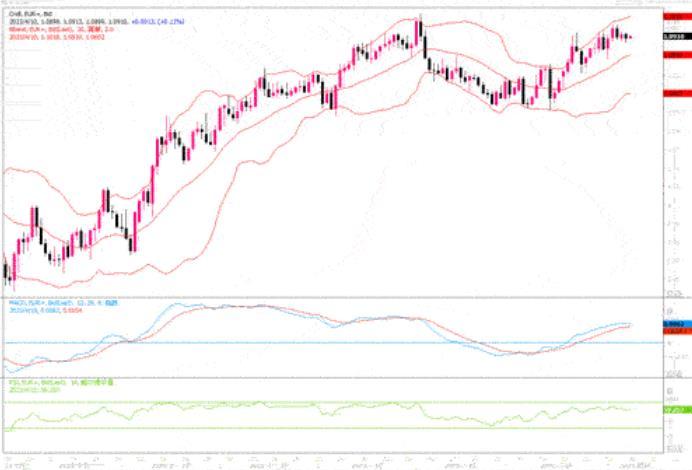Select the most recent candle on right

coord(629,37)
